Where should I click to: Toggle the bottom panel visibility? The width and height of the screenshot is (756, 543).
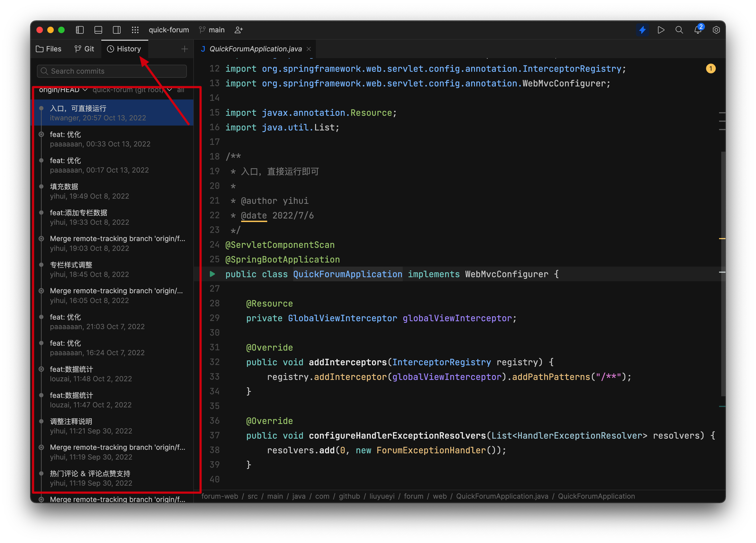point(98,30)
